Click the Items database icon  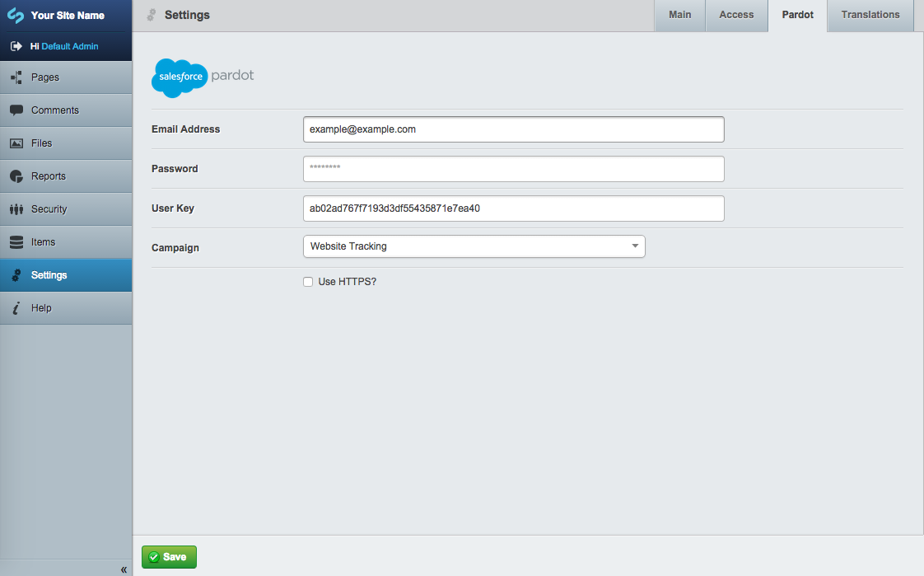point(16,242)
